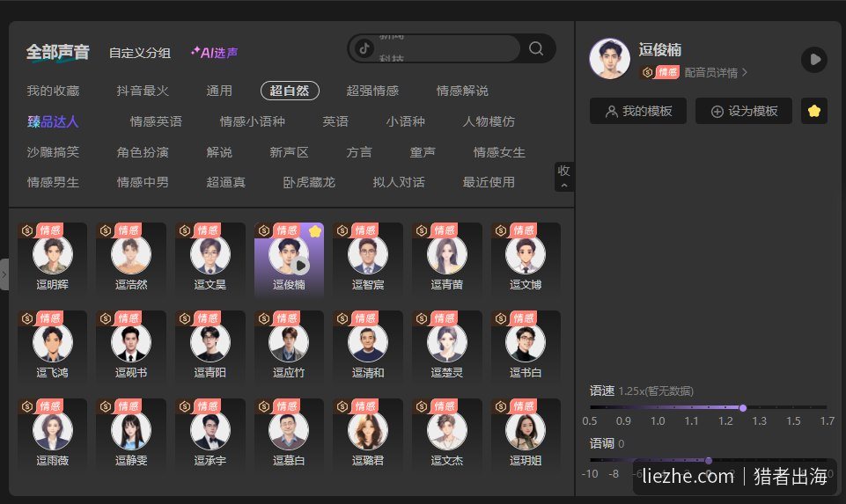This screenshot has width=846, height=504.
Task: Choose the 逗明辉 voice avatar
Action: 52,254
